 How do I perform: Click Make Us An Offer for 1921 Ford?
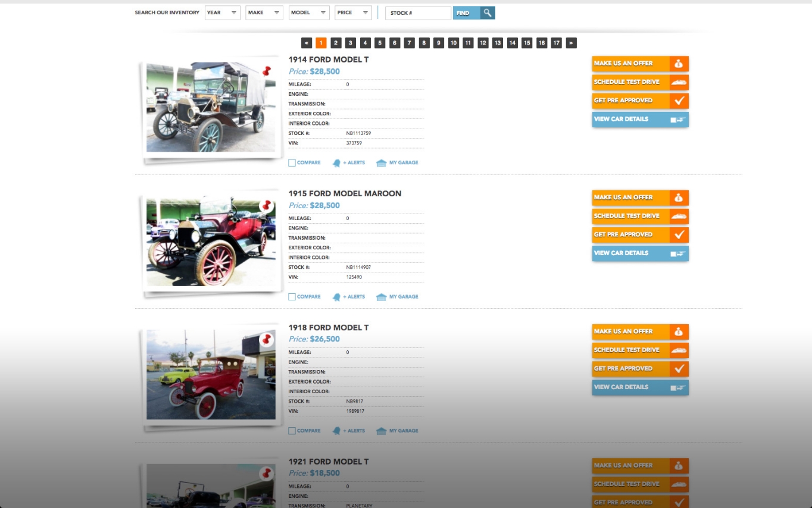click(640, 465)
